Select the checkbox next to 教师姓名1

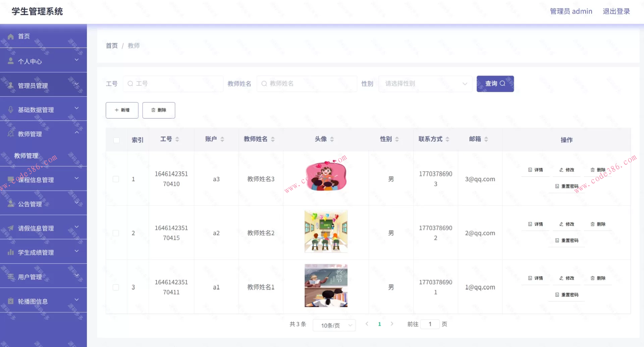pos(116,287)
